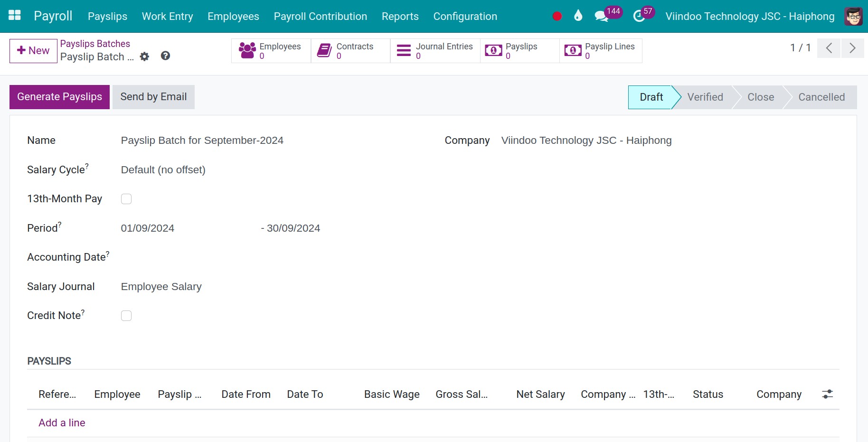Viewport: 868px width, 442px height.
Task: Click the Payroll app title
Action: click(x=53, y=16)
